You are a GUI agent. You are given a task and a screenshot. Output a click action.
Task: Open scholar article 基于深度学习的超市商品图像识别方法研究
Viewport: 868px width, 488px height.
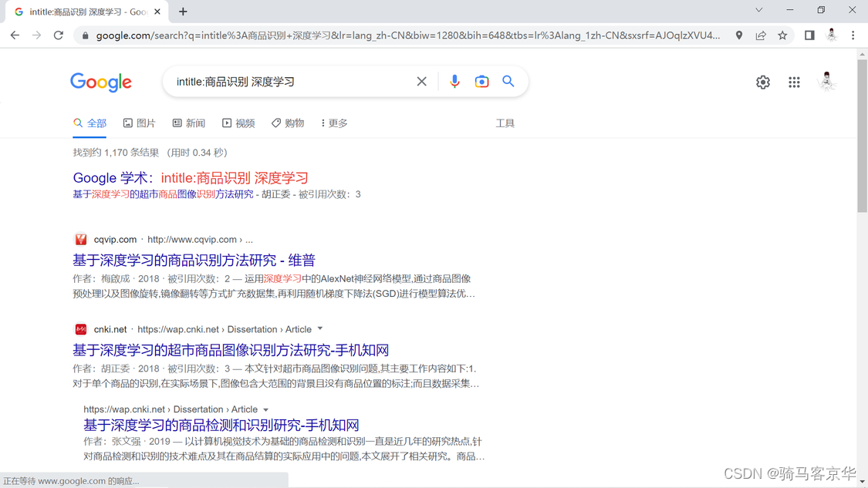pyautogui.click(x=164, y=194)
